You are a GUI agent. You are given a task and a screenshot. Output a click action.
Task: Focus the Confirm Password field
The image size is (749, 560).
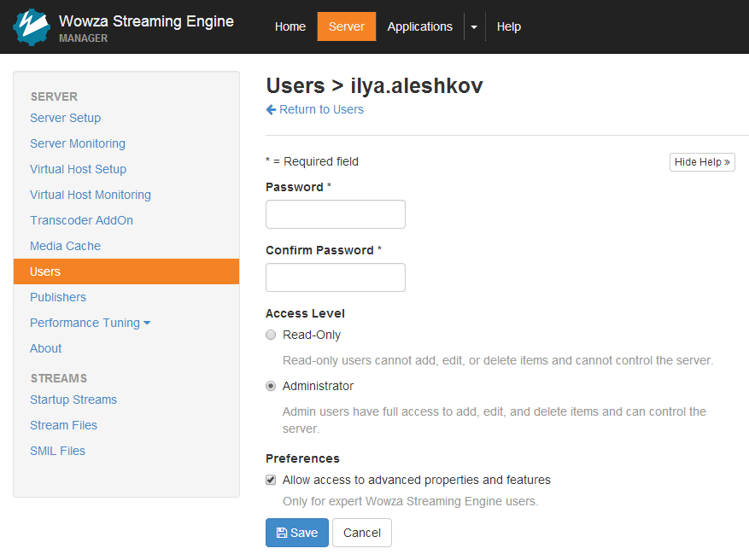click(335, 277)
